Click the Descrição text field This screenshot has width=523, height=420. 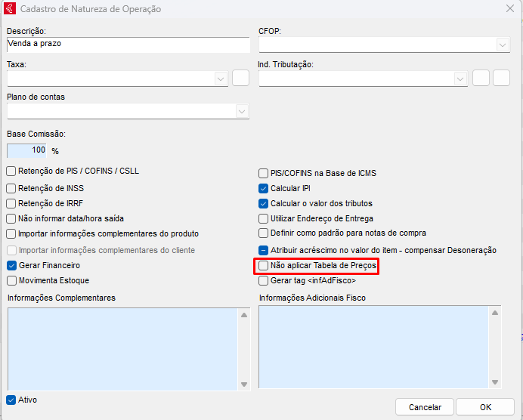click(x=127, y=45)
